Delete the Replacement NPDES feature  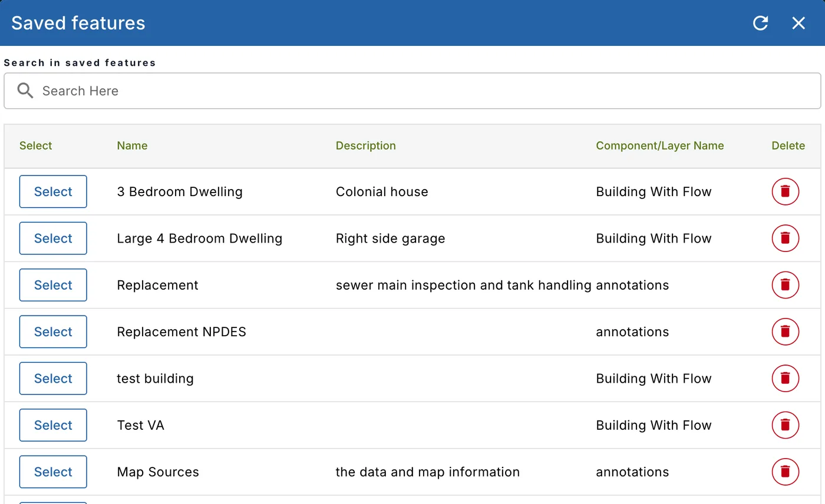785,331
